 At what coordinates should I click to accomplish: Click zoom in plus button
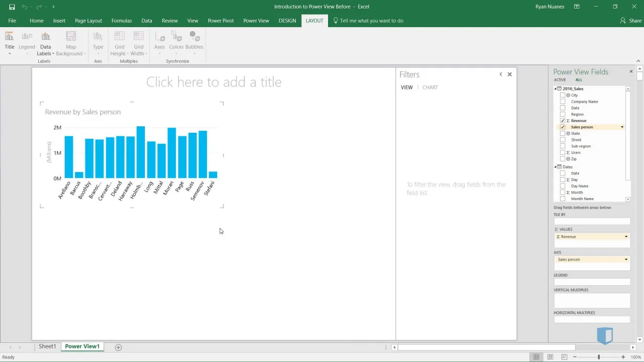[623, 357]
